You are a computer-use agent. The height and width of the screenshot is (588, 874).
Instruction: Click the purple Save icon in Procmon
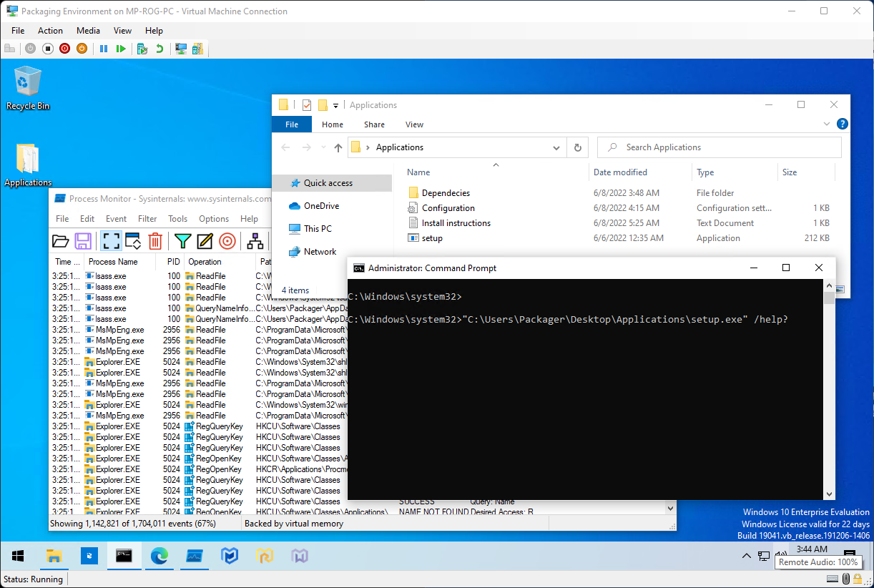pos(83,241)
